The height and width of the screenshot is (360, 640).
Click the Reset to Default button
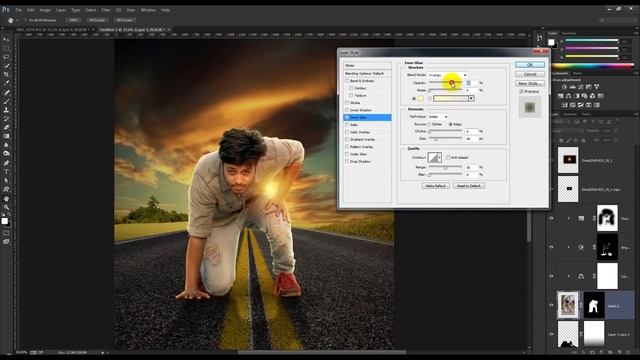click(x=469, y=186)
